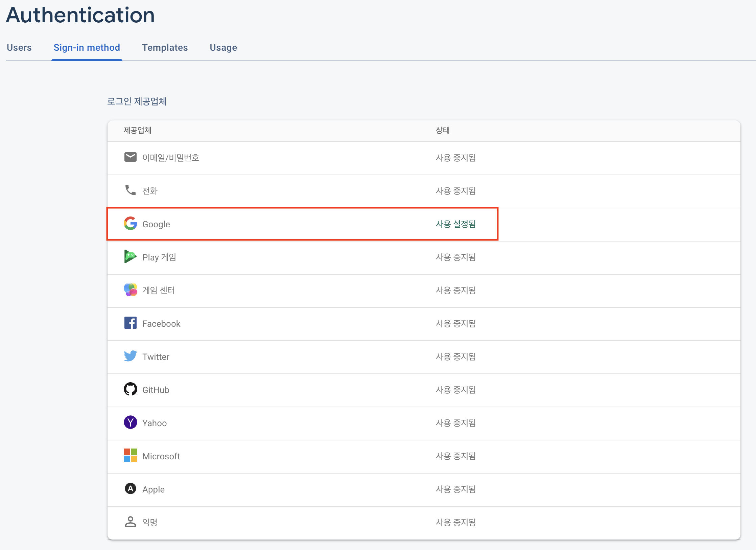Select the Facebook logo icon
Image resolution: width=756 pixels, height=550 pixels.
(130, 323)
